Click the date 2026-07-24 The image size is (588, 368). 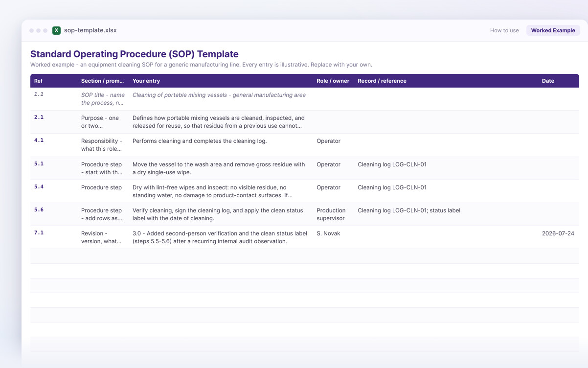558,233
